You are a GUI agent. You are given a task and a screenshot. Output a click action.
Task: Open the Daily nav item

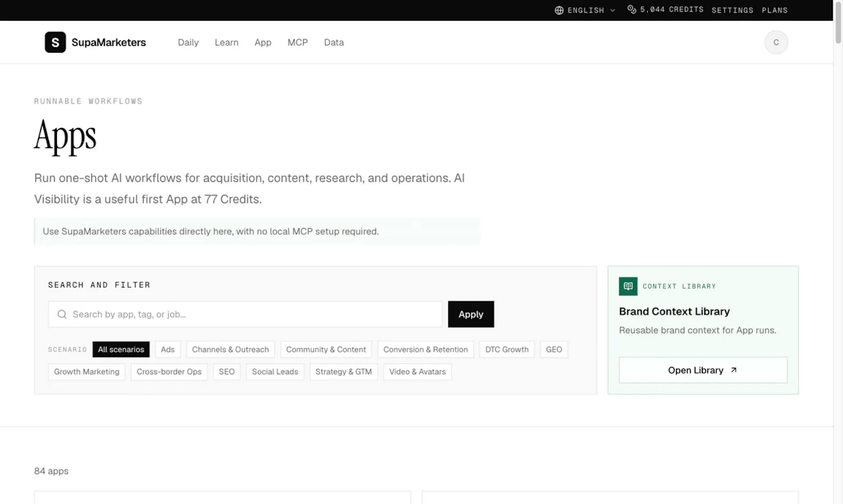[188, 42]
